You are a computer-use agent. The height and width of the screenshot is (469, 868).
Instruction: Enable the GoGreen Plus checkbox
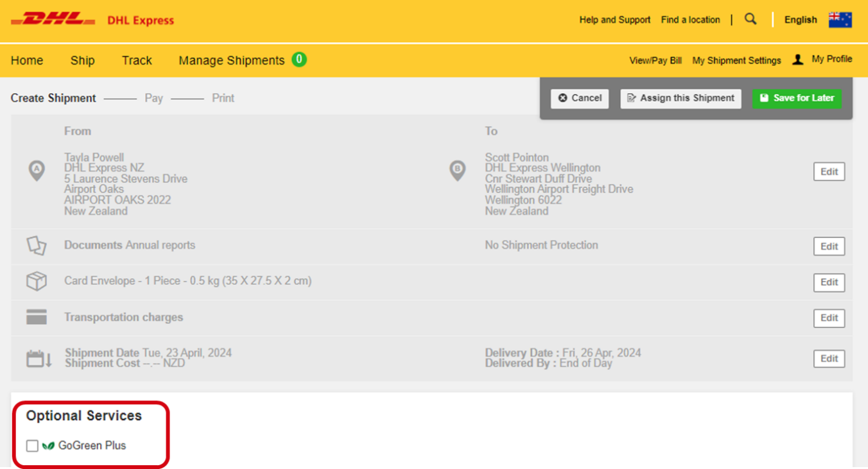coord(32,446)
